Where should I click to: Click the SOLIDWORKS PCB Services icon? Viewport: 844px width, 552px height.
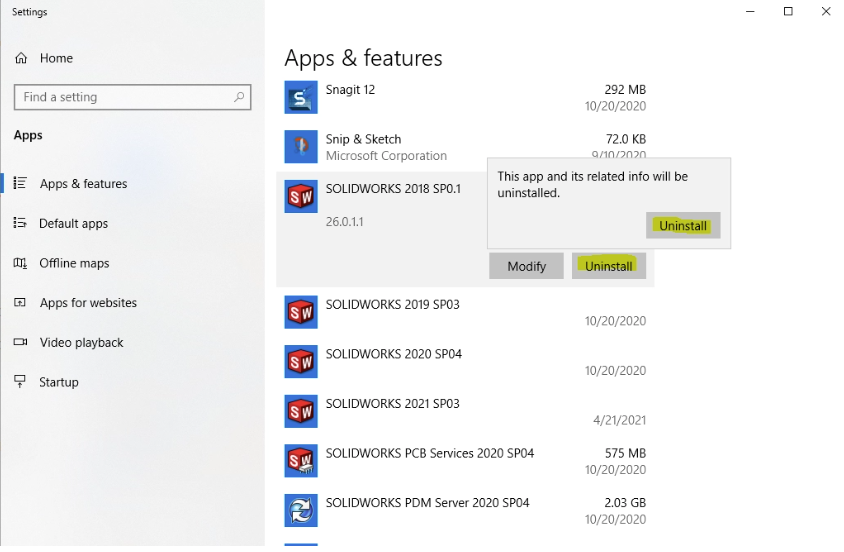301,461
